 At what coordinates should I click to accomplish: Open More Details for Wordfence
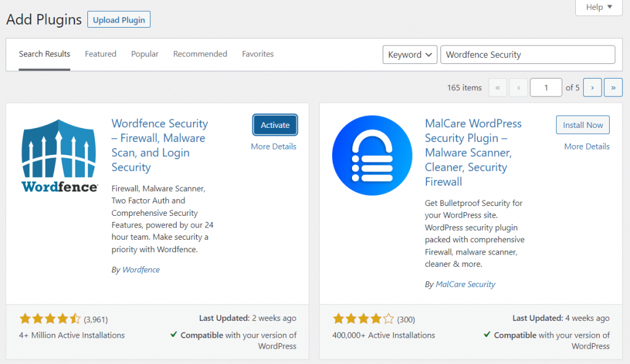tap(273, 146)
